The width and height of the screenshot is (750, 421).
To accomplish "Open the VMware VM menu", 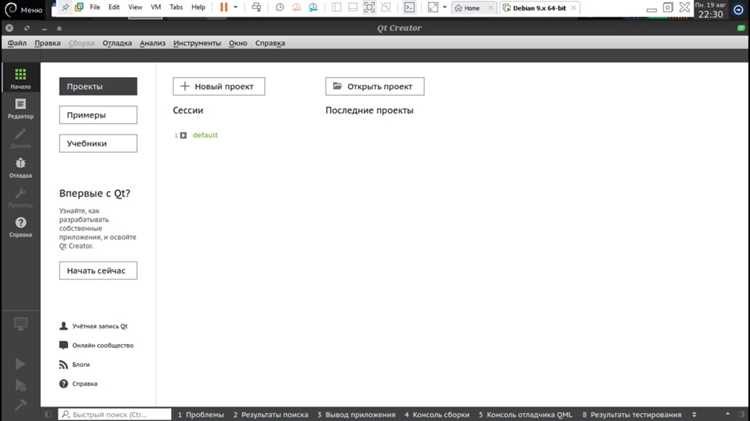I will pos(155,7).
